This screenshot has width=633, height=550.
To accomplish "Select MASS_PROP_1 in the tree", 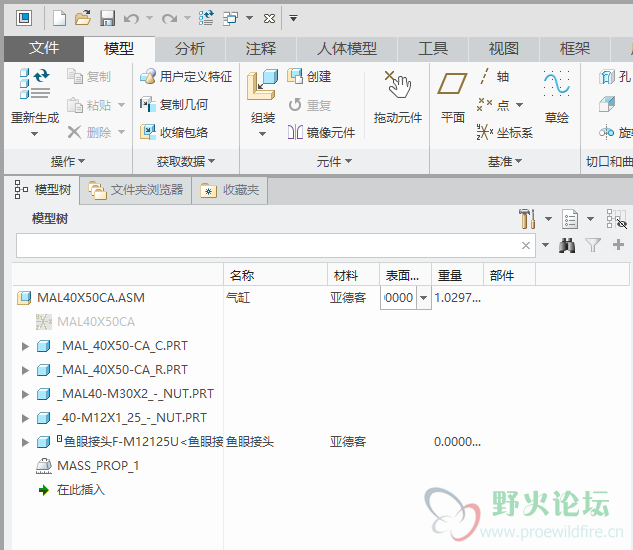I will (x=88, y=466).
